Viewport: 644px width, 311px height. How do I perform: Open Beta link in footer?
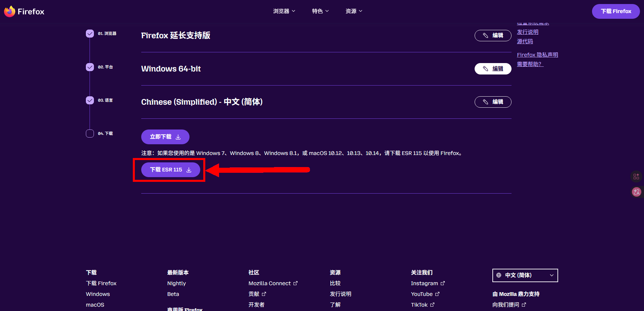pyautogui.click(x=173, y=294)
